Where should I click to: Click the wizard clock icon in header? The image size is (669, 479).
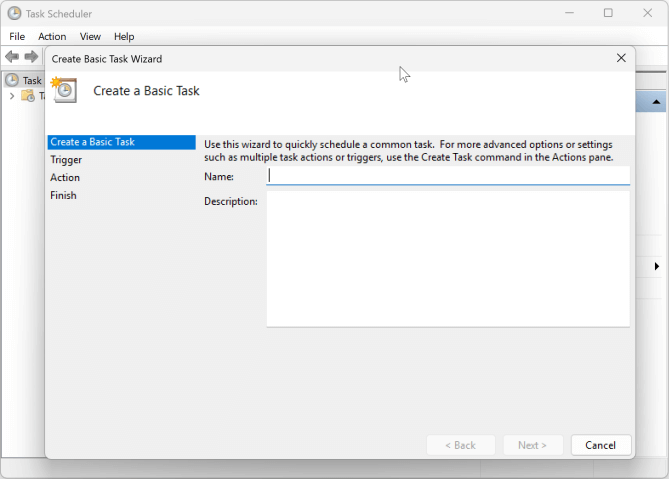[64, 90]
